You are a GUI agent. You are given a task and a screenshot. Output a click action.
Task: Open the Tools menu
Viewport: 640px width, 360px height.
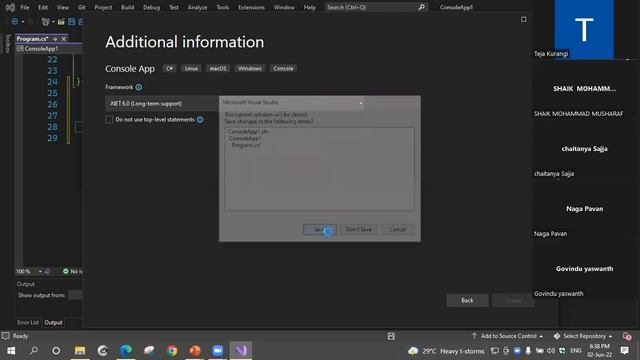[222, 7]
